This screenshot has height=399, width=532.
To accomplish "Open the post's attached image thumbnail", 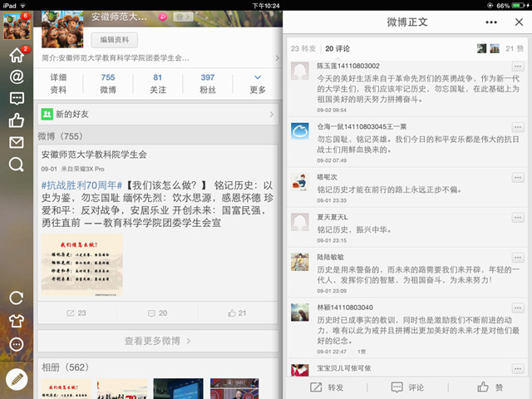I will click(81, 265).
